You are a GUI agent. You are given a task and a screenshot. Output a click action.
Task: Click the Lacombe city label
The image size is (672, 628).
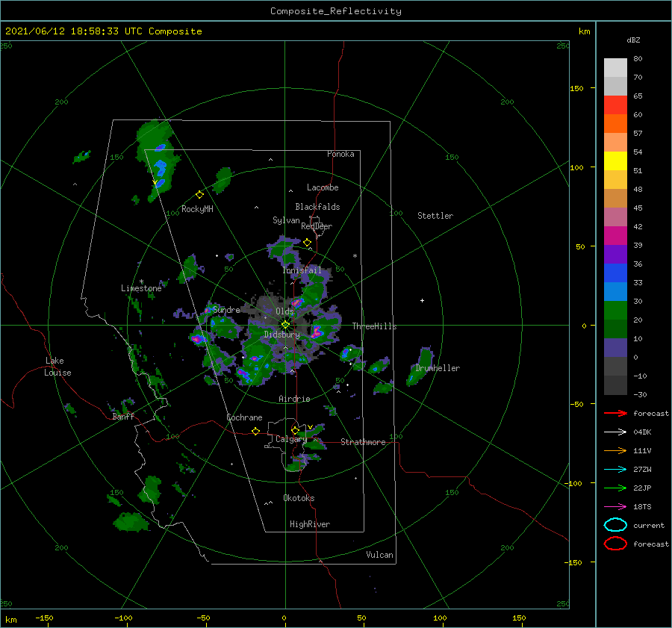tap(323, 187)
